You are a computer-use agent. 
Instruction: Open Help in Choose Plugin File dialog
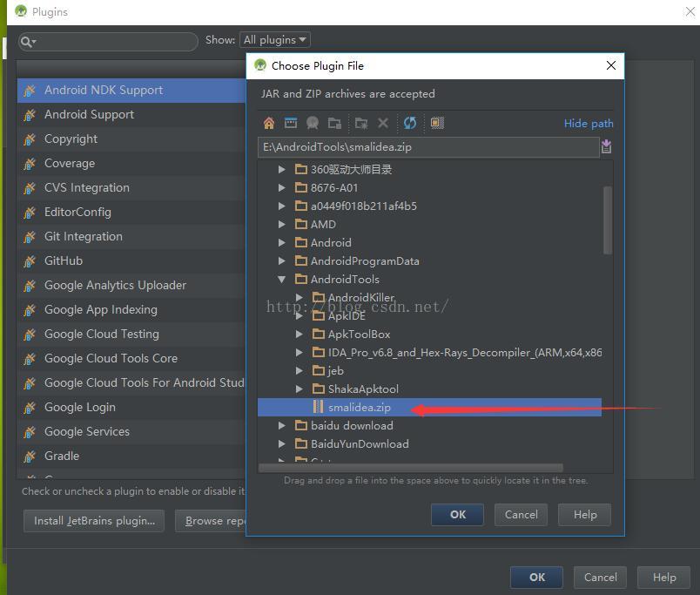(585, 515)
